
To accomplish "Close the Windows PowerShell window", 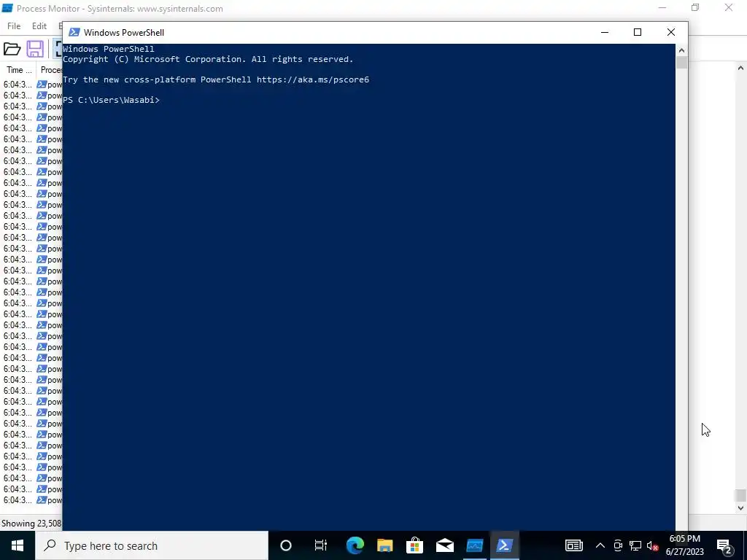I will [x=671, y=32].
